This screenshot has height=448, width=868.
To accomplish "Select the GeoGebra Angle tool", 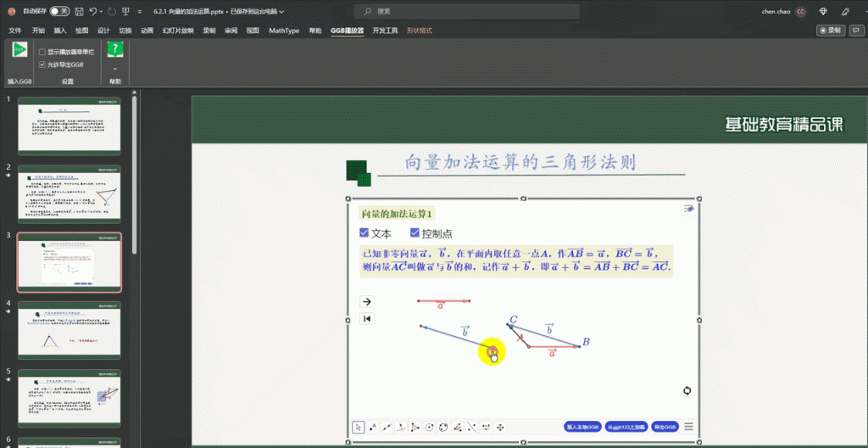I will (x=458, y=427).
